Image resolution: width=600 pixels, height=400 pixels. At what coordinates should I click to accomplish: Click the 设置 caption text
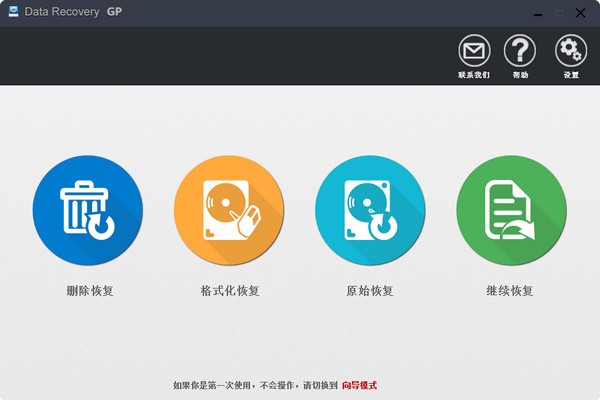click(x=571, y=75)
